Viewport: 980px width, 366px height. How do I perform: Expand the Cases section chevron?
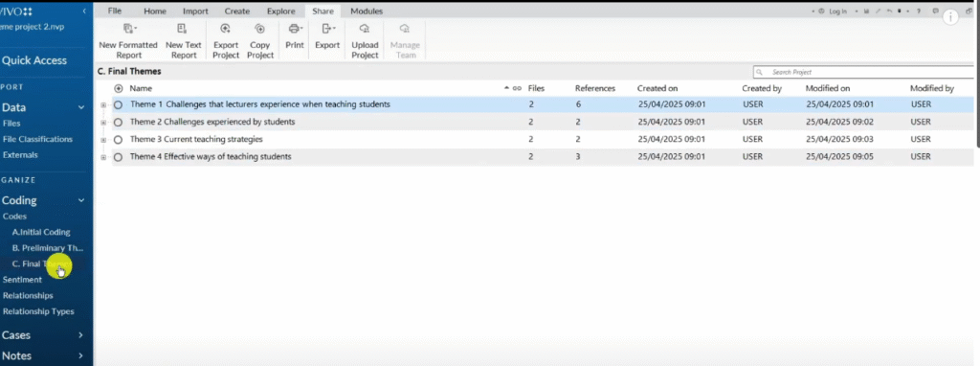click(80, 335)
